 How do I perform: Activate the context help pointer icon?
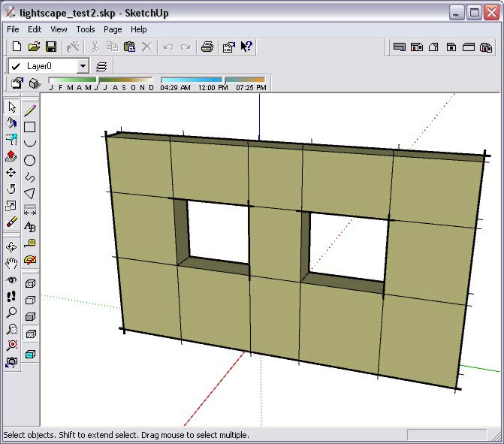[246, 47]
